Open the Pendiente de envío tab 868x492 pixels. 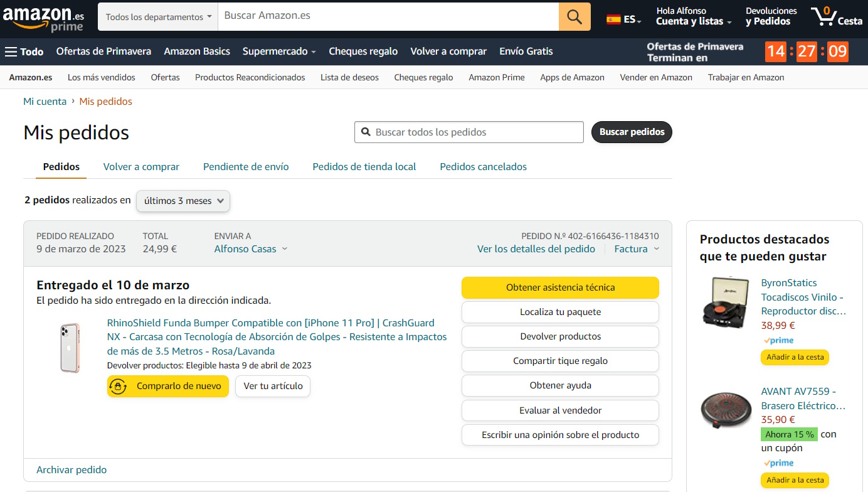pos(246,166)
